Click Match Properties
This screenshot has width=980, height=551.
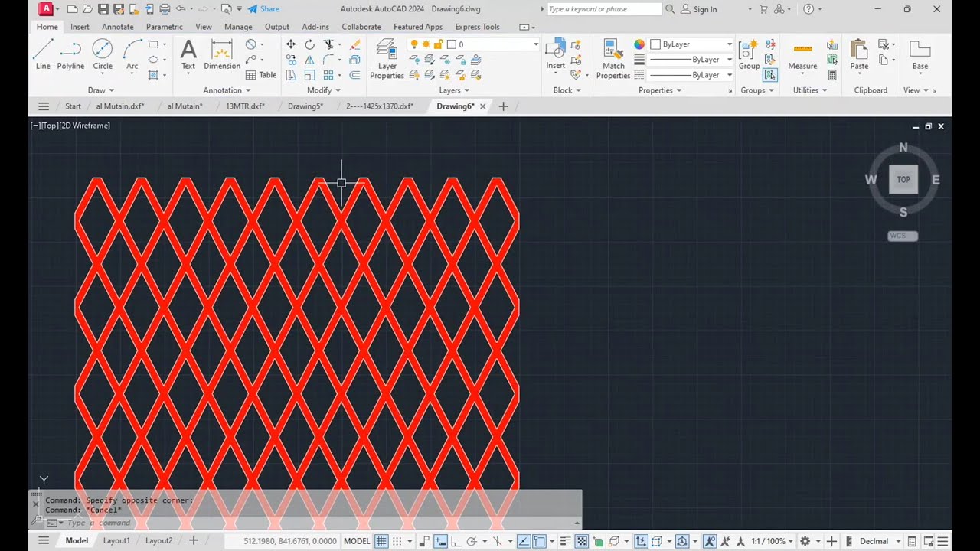(613, 59)
